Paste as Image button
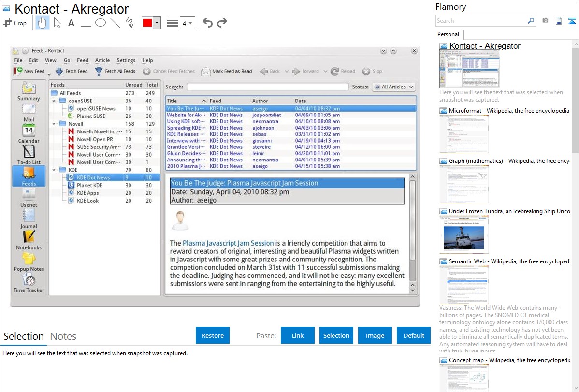The width and height of the screenshot is (579, 392). tap(375, 335)
